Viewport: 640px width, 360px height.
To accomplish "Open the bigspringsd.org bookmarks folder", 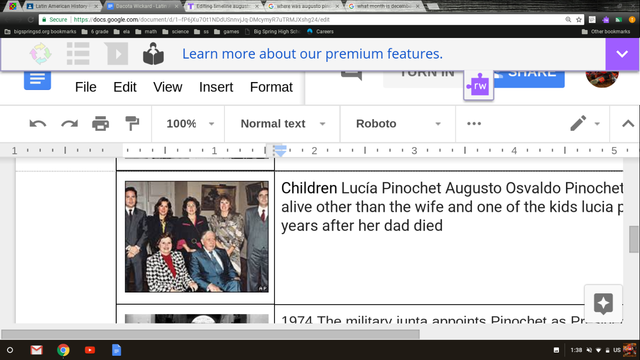I will pos(40,31).
